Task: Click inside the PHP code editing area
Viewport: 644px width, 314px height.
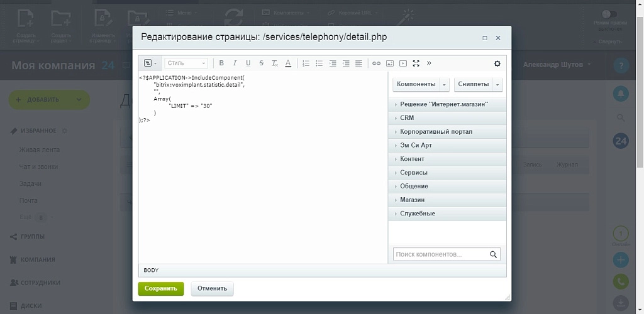Action: pyautogui.click(x=263, y=168)
